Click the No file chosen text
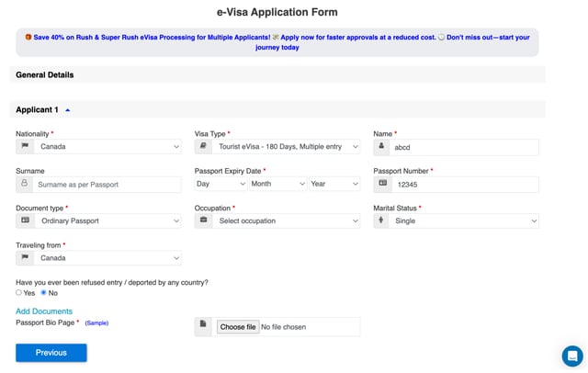Viewport: 588px width, 373px height. pyautogui.click(x=284, y=327)
